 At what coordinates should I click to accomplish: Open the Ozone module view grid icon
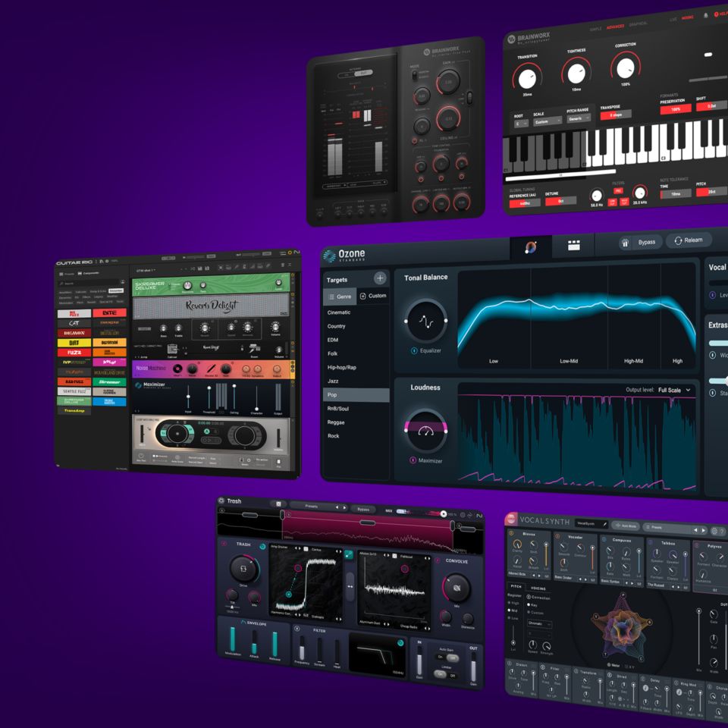coord(573,245)
